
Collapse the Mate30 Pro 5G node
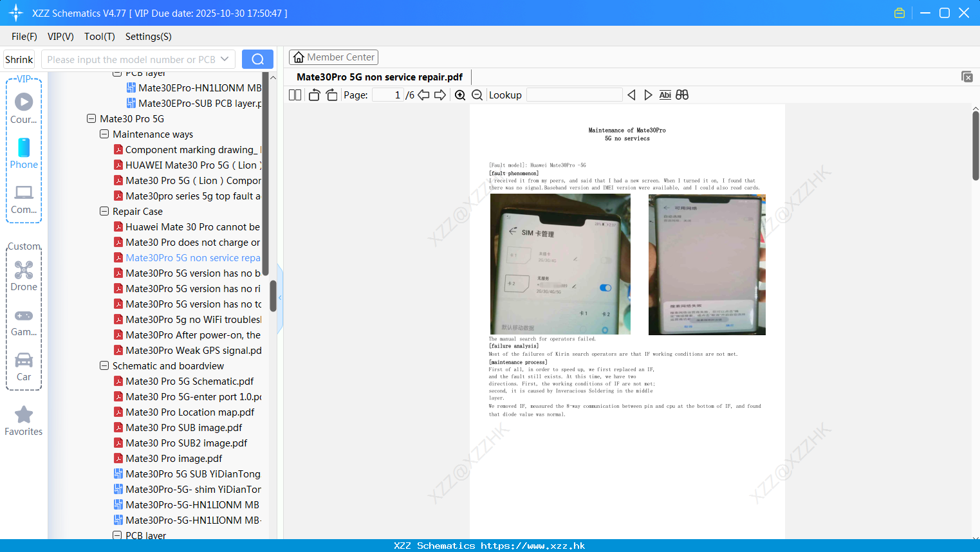coord(91,118)
